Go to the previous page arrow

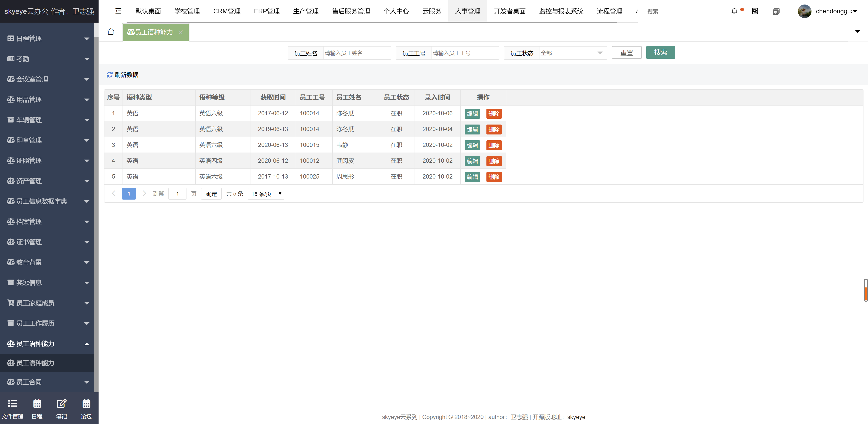point(113,193)
